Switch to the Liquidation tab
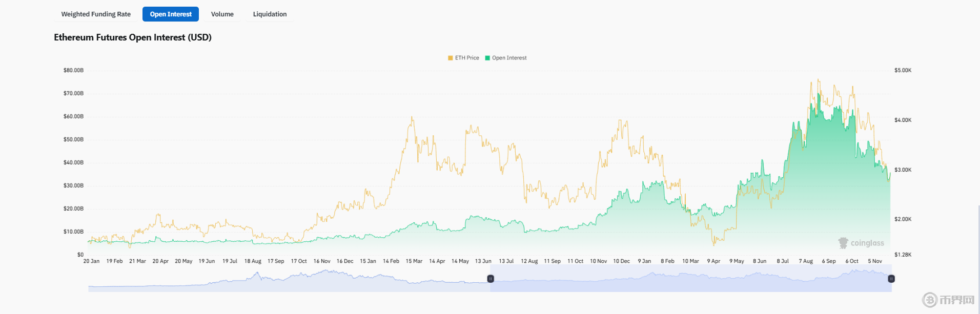Screen dimensions: 980x314 [x=270, y=14]
